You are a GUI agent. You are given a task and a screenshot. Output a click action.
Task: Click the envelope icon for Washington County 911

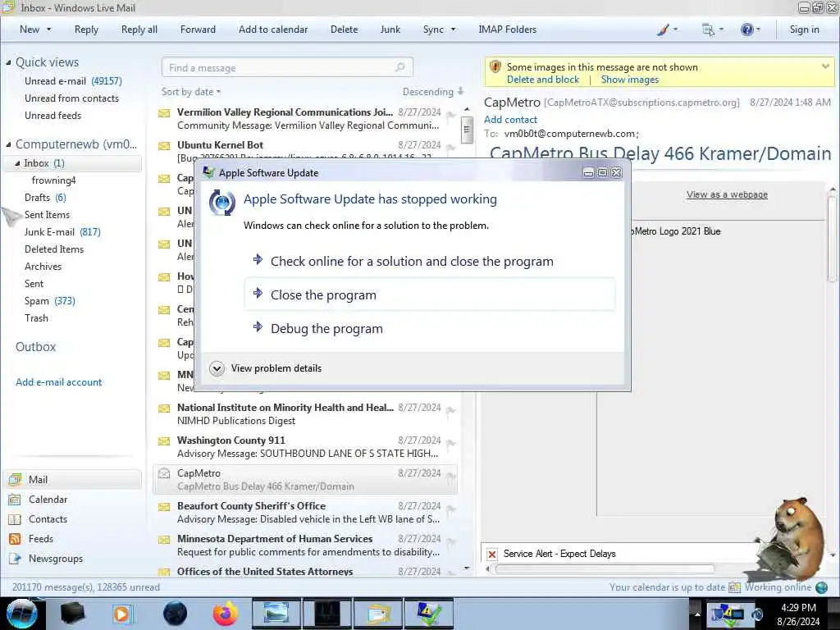(x=164, y=441)
